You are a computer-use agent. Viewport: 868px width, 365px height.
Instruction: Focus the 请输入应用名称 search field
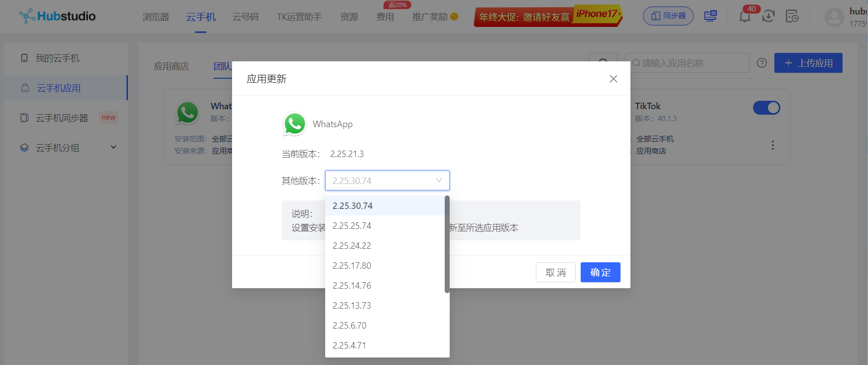[x=687, y=63]
